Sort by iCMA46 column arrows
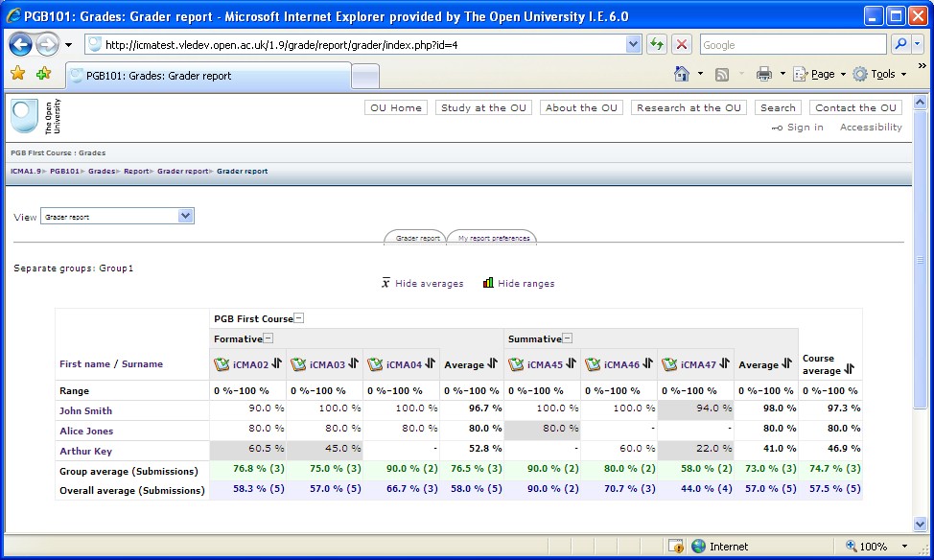Screen dimensions: 934x560 click(x=647, y=363)
